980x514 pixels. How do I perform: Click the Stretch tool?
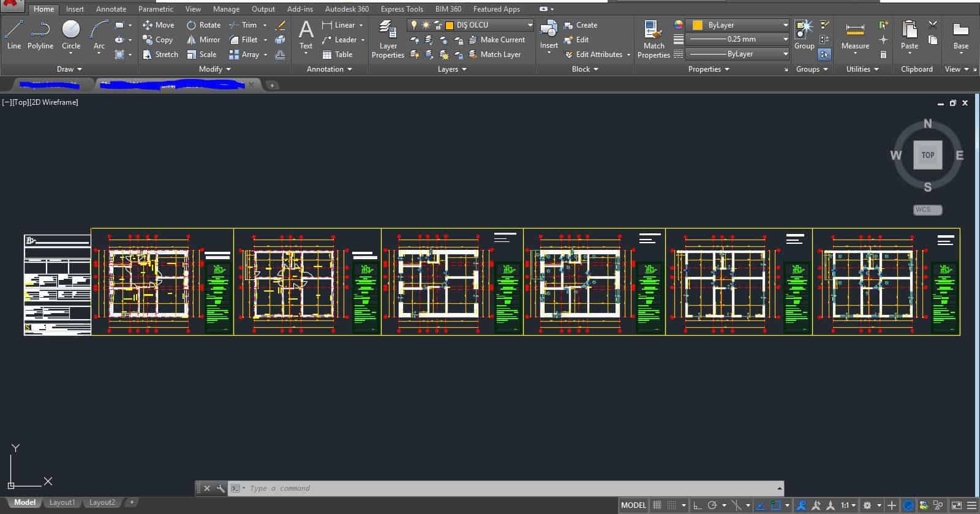pyautogui.click(x=160, y=55)
